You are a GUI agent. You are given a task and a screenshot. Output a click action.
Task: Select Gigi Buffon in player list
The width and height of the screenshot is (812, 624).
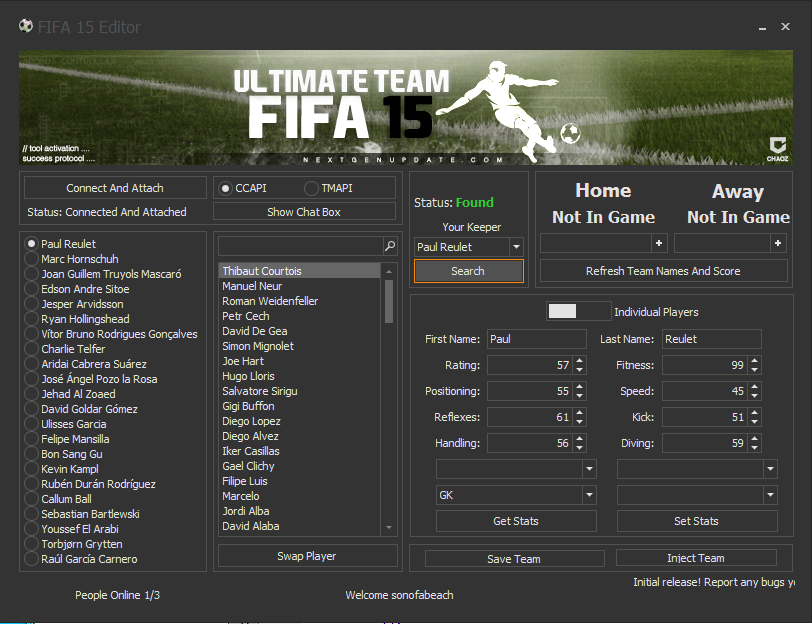point(300,406)
